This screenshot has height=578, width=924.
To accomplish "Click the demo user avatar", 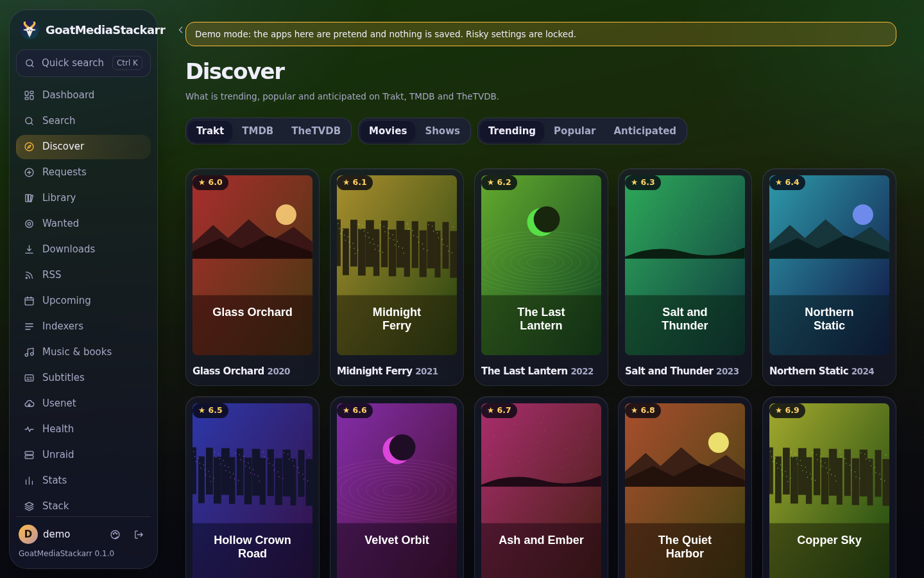I will tap(28, 534).
